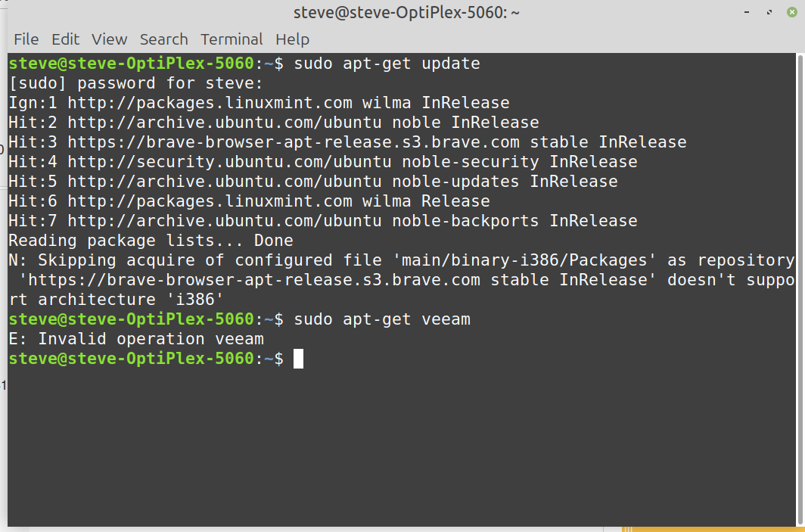Click the window title bar text
The width and height of the screenshot is (805, 532).
pyautogui.click(x=406, y=13)
